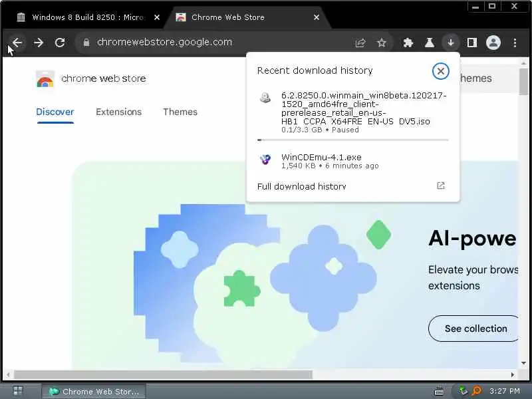
Task: Select Chrome Web Store taskbar window button
Action: pos(94,392)
